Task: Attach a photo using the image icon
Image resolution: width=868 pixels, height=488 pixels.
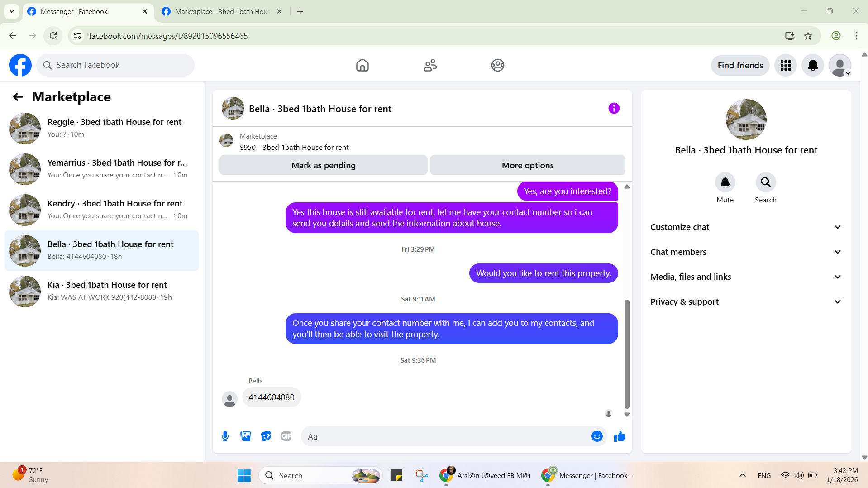Action: coord(245,436)
